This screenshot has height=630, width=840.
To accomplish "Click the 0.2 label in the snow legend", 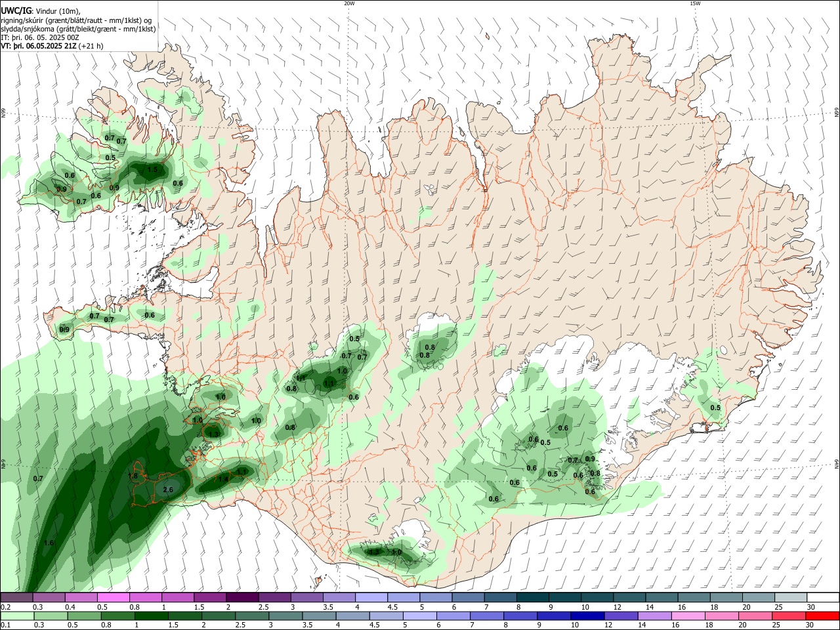I will click(5, 607).
